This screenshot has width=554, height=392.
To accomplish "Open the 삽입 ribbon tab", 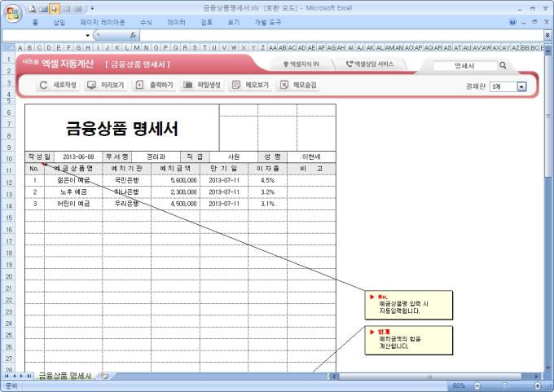I will pyautogui.click(x=59, y=23).
